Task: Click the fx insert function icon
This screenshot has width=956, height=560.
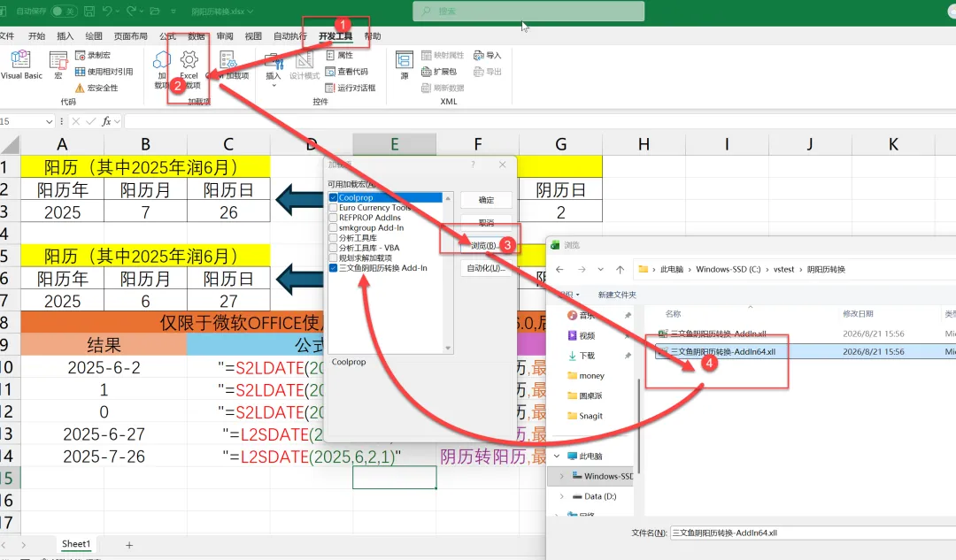Action: (106, 121)
